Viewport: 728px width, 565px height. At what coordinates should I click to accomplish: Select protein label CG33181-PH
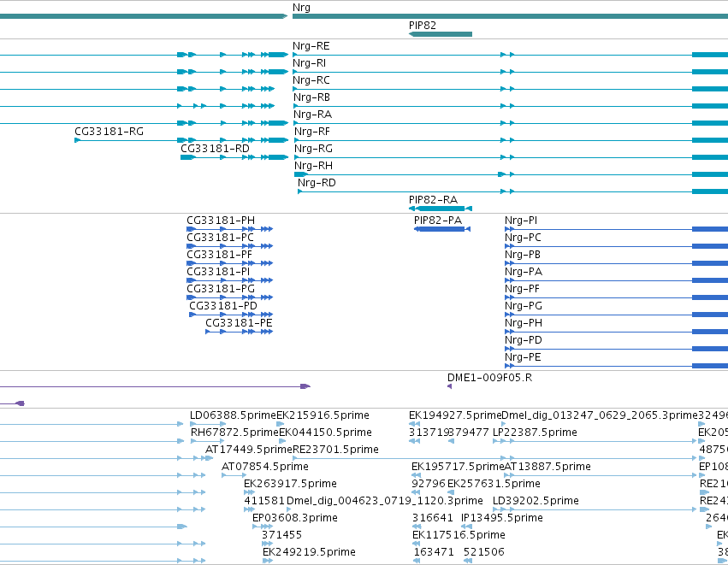click(221, 221)
